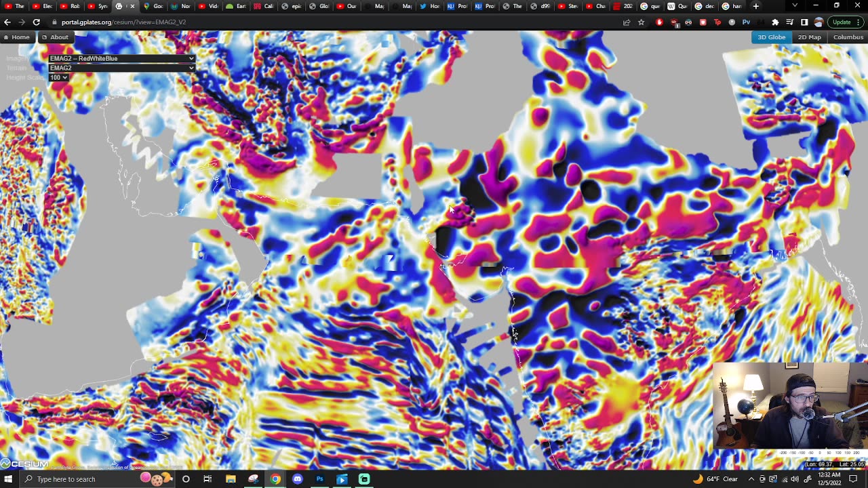
Task: Reload the page with refresh icon
Action: [x=37, y=22]
